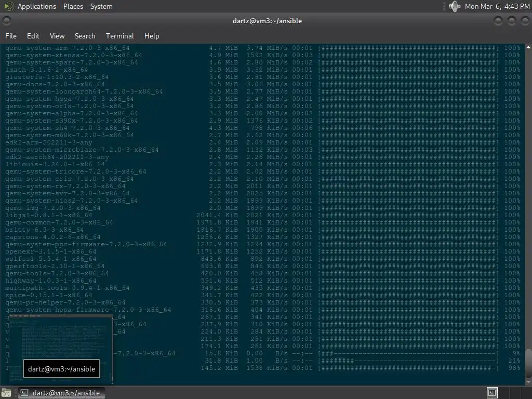Open the Edit menu
The width and height of the screenshot is (532, 399).
tap(33, 36)
